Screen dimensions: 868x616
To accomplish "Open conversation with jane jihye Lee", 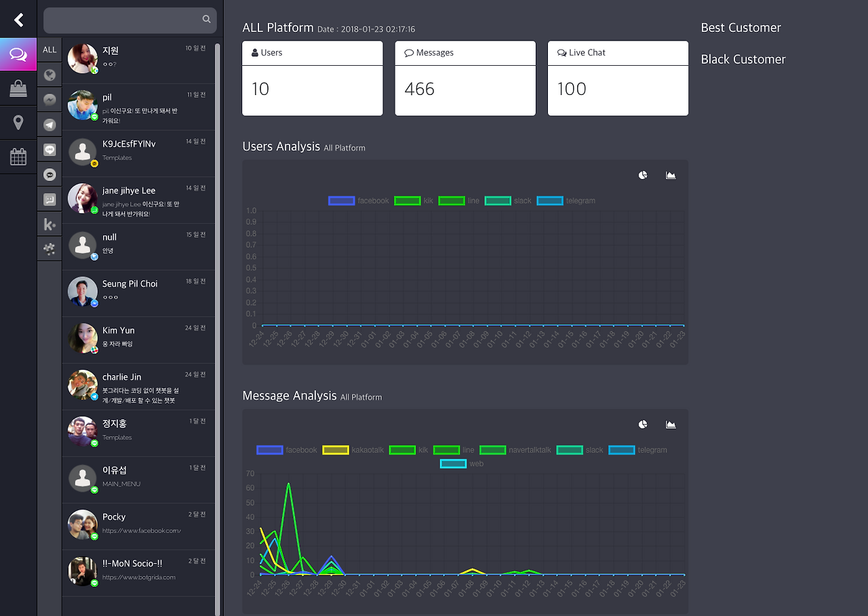I will [x=138, y=201].
